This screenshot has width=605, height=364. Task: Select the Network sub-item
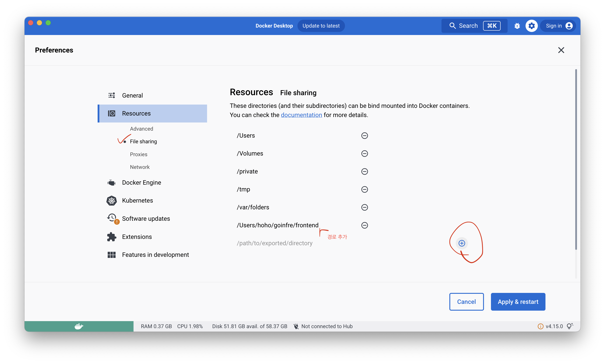[140, 167]
